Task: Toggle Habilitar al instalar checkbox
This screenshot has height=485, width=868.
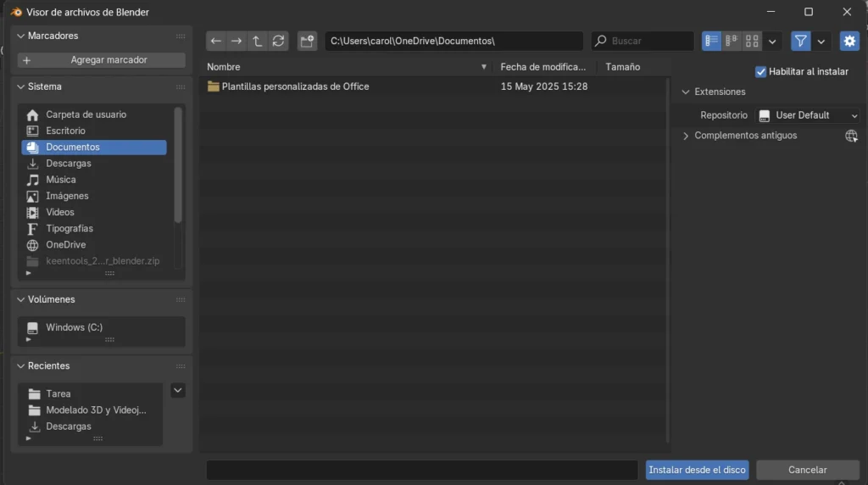Action: (x=760, y=72)
